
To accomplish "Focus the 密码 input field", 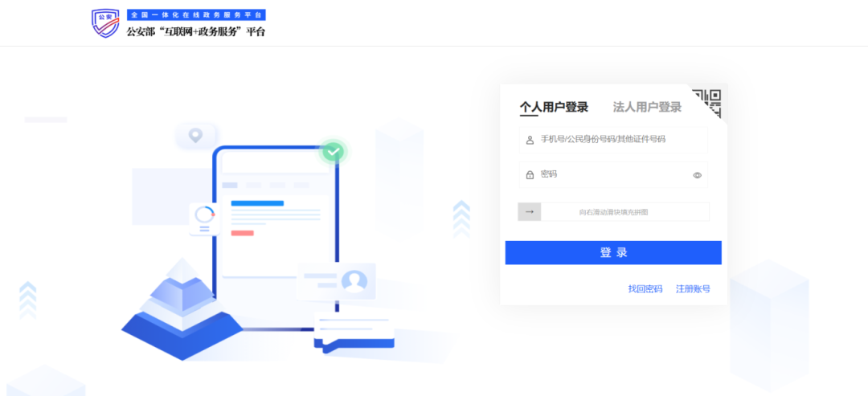I will tap(611, 175).
